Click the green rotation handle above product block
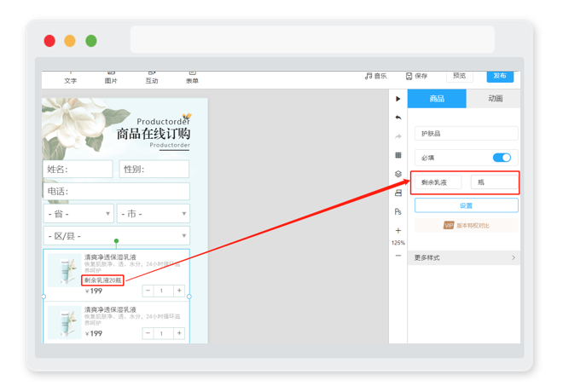This screenshot has width=563, height=392. pyautogui.click(x=116, y=241)
